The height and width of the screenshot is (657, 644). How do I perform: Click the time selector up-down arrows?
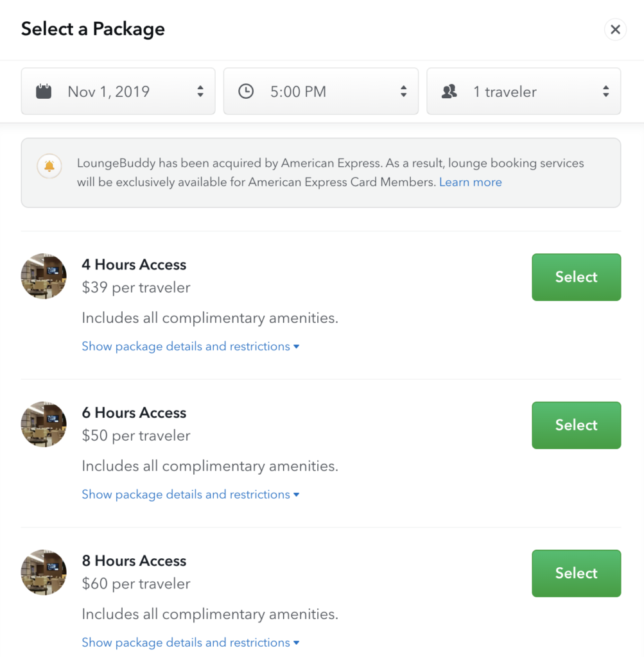click(x=403, y=92)
